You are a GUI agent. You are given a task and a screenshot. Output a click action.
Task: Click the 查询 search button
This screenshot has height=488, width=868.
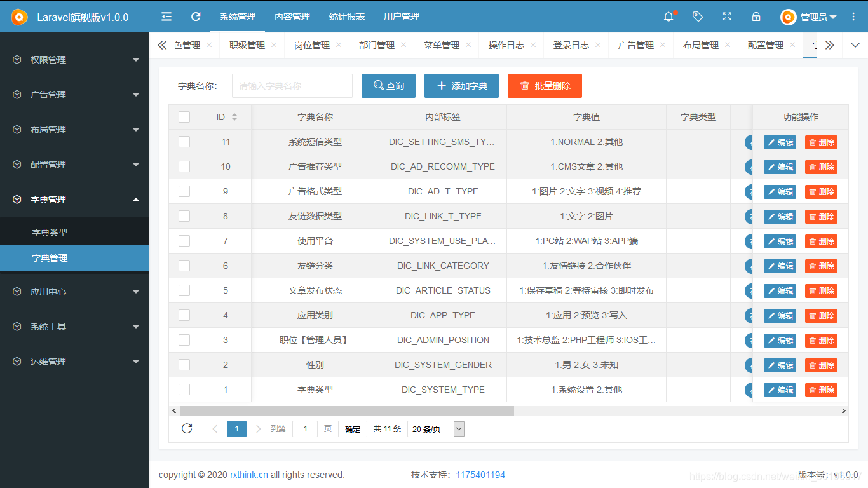[x=388, y=86]
